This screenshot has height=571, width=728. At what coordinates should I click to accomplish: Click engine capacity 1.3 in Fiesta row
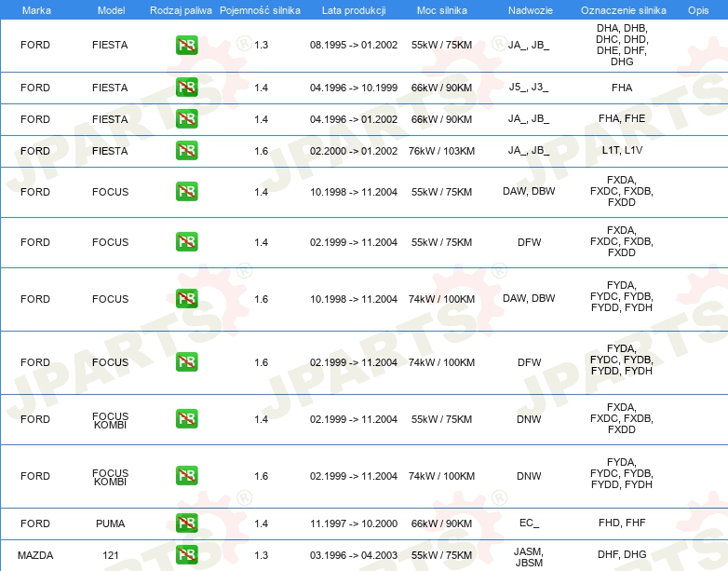point(262,45)
